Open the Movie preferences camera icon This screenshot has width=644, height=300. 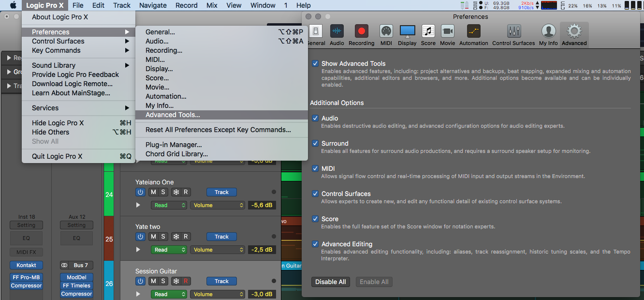(447, 31)
